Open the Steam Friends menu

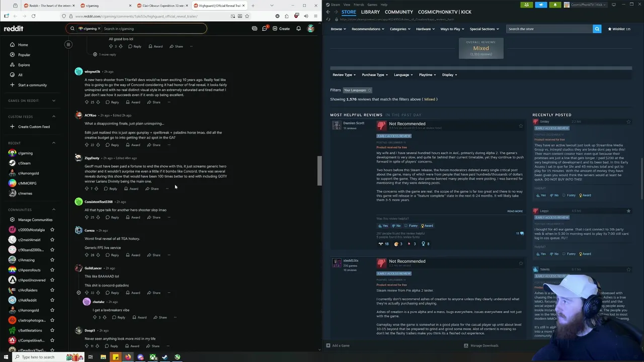[x=359, y=5]
